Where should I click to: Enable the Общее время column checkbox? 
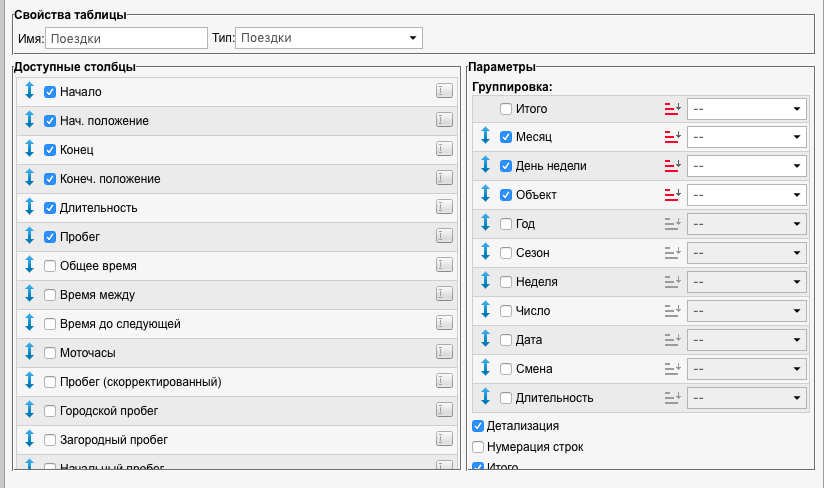pos(50,266)
